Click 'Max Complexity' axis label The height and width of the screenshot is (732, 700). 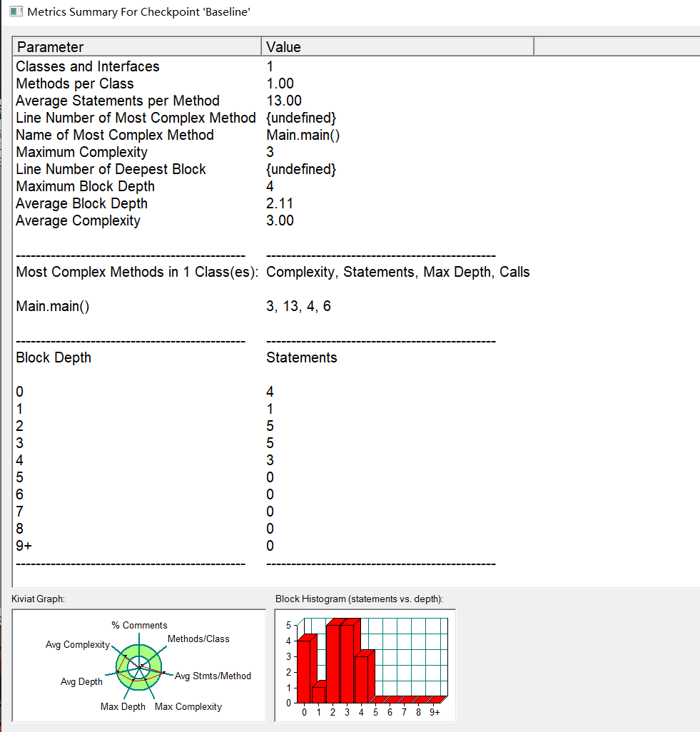(x=188, y=707)
